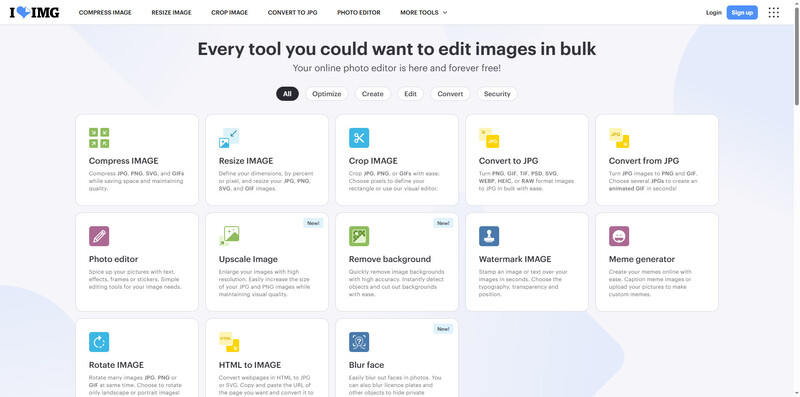
Task: Open the Remove background card title
Action: coord(390,259)
